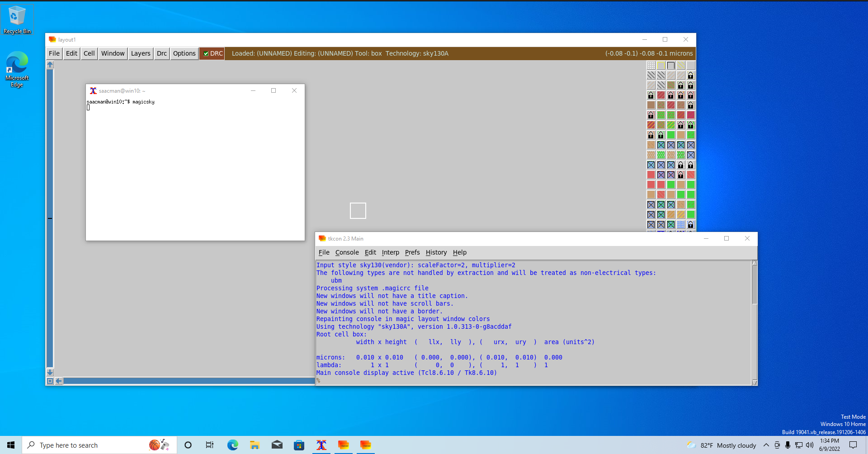Image resolution: width=868 pixels, height=454 pixels.
Task: Click the Recycle Bin desktop icon
Action: (x=17, y=20)
